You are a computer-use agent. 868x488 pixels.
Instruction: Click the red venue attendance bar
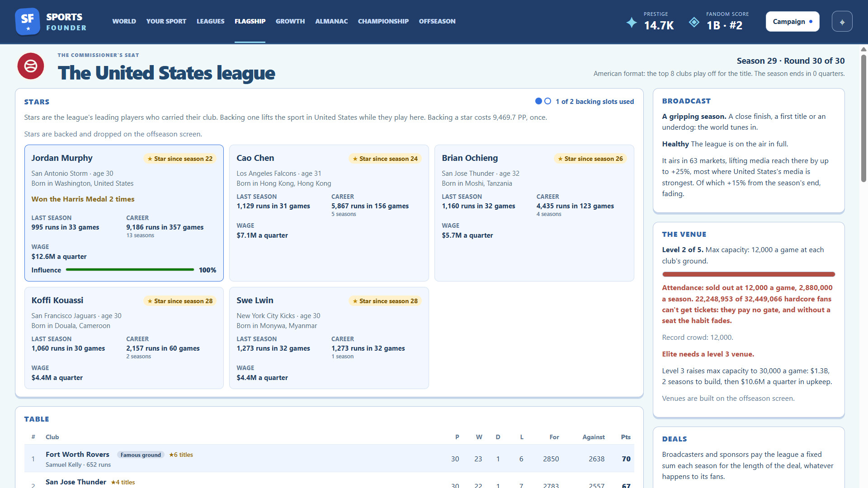point(748,274)
